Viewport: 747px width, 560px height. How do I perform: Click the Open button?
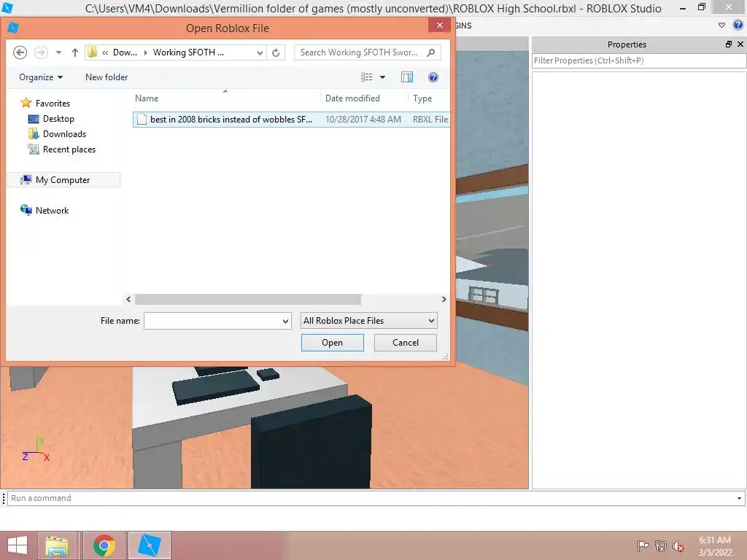[332, 343]
